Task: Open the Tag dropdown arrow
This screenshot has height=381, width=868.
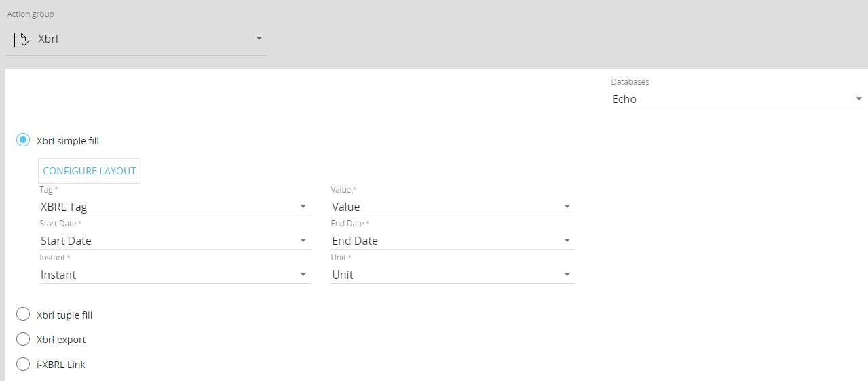Action: click(303, 207)
